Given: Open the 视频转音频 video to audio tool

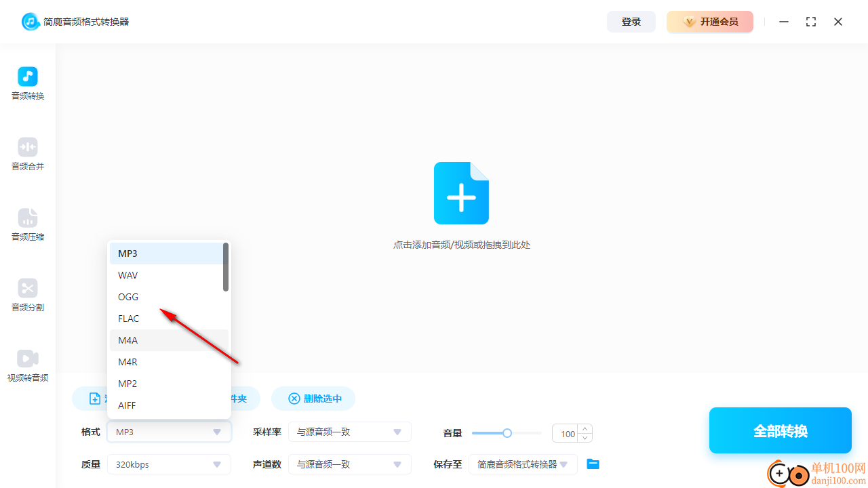Looking at the screenshot, I should (28, 366).
